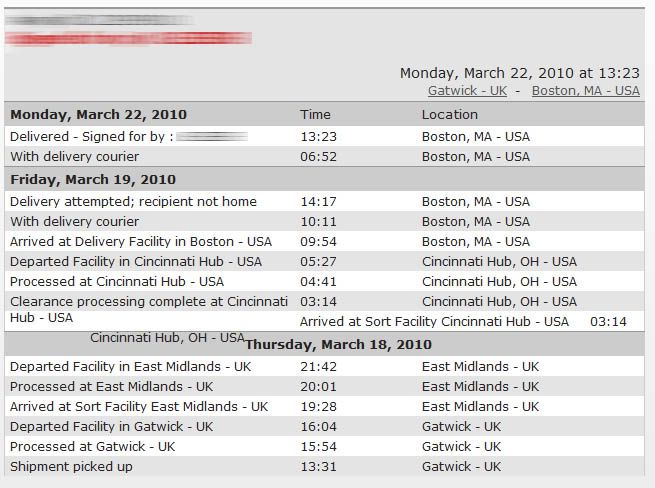655x488 pixels.
Task: Click the Time column header
Action: click(315, 114)
